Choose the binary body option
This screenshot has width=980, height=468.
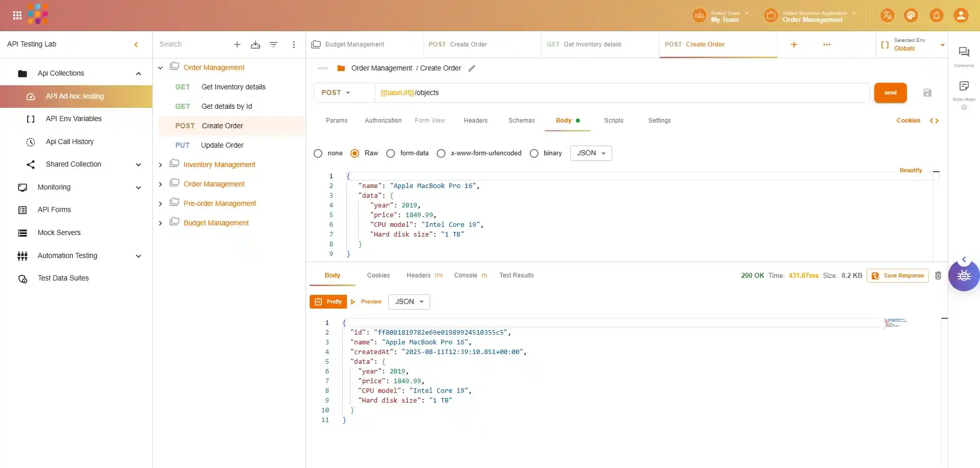point(534,153)
